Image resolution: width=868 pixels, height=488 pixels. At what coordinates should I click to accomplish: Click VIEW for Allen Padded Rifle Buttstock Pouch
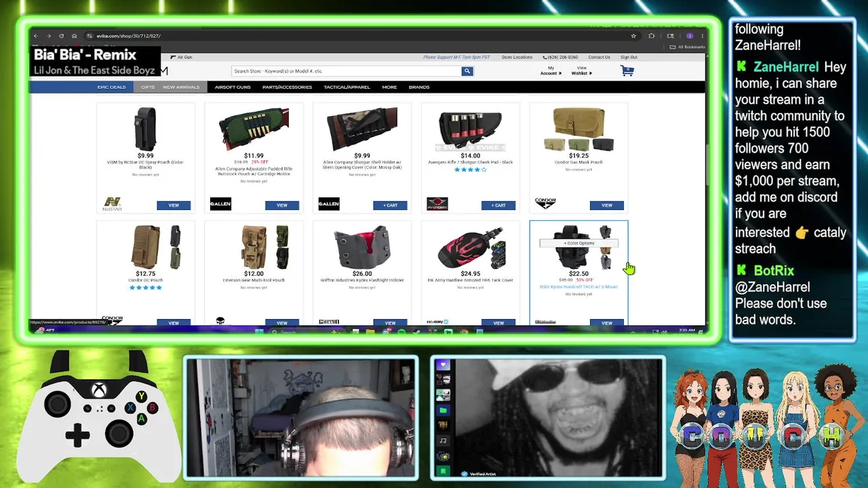282,205
